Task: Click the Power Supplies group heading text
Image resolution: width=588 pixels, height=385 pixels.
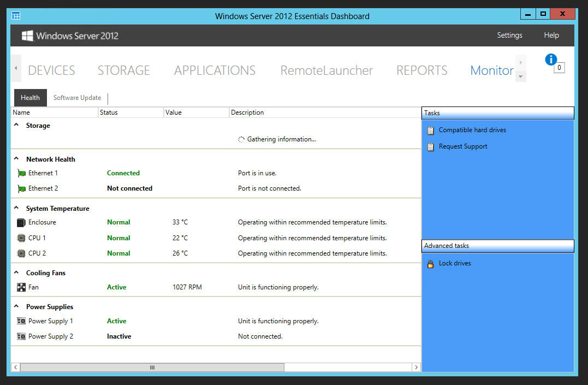Action: click(50, 306)
